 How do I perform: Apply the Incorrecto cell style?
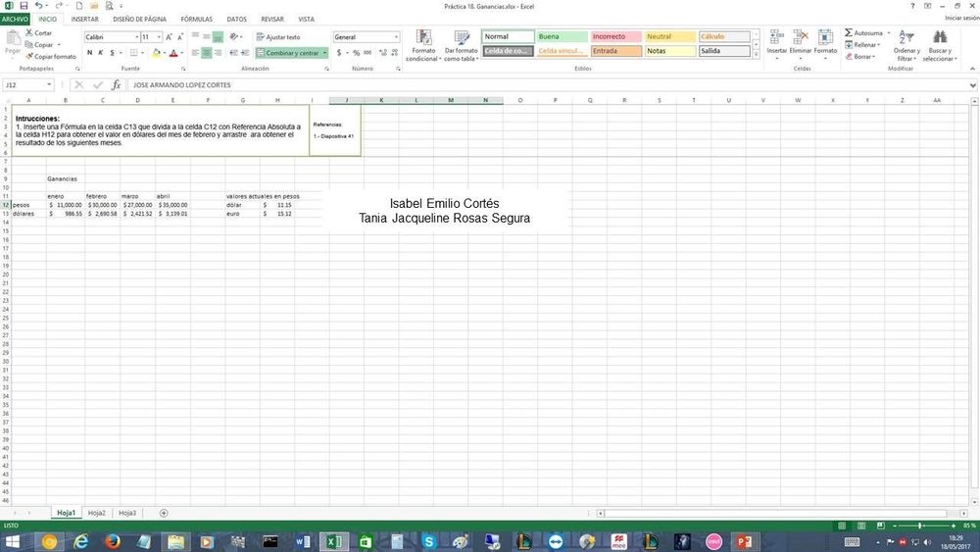[614, 37]
